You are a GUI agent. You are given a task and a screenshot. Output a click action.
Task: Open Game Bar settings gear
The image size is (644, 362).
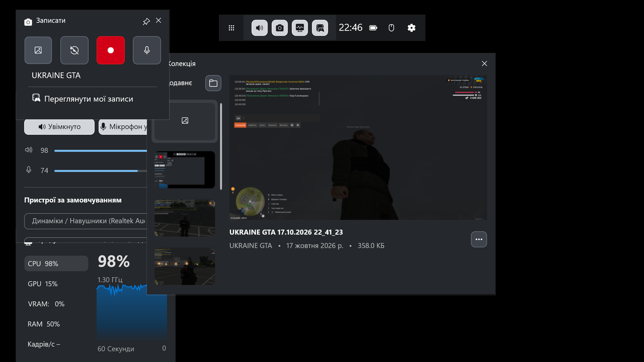point(412,28)
